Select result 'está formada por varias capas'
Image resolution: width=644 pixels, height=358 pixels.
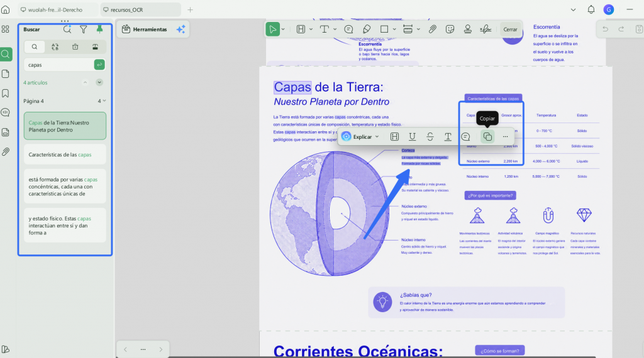(x=65, y=186)
